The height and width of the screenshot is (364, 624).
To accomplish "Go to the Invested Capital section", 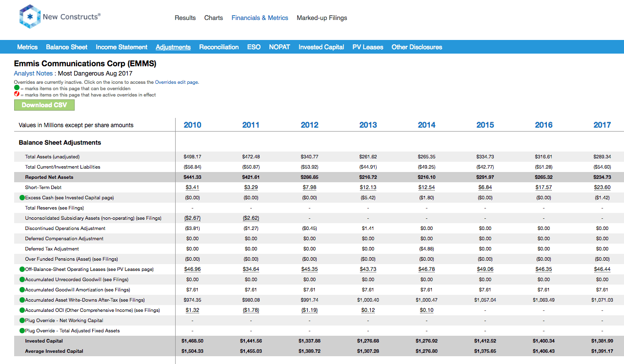I will pyautogui.click(x=322, y=47).
